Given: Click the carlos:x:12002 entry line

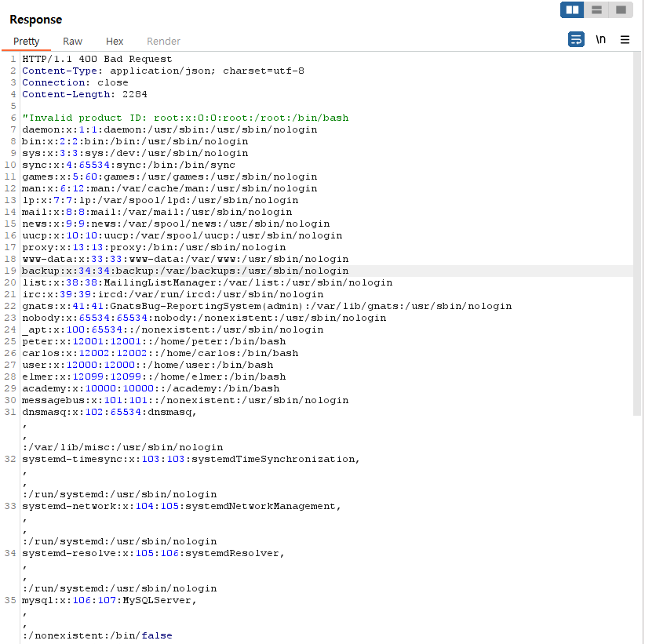Looking at the screenshot, I should 160,354.
